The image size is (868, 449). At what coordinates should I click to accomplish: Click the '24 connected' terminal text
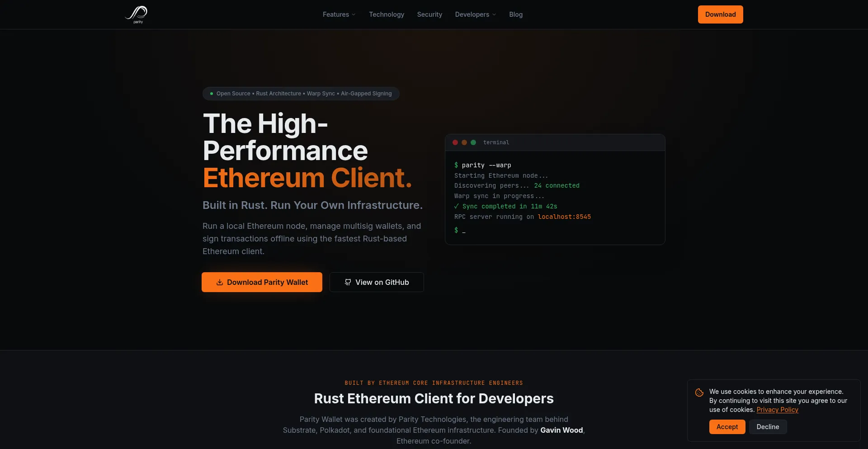point(557,185)
